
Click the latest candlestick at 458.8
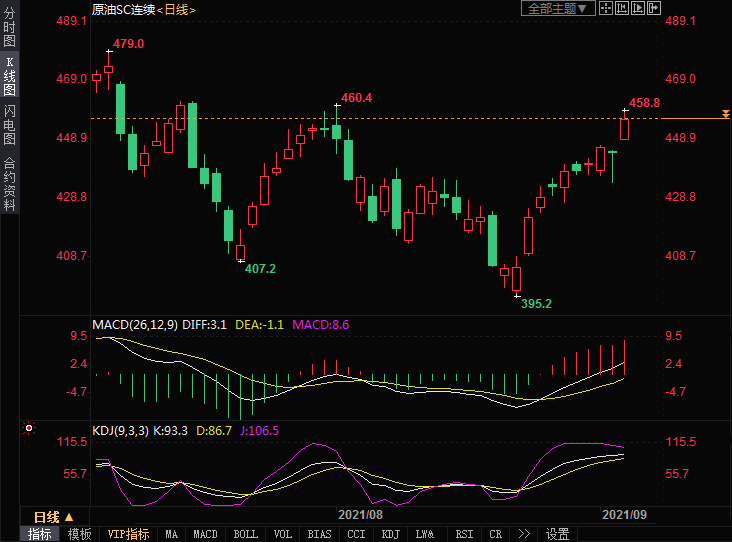625,128
